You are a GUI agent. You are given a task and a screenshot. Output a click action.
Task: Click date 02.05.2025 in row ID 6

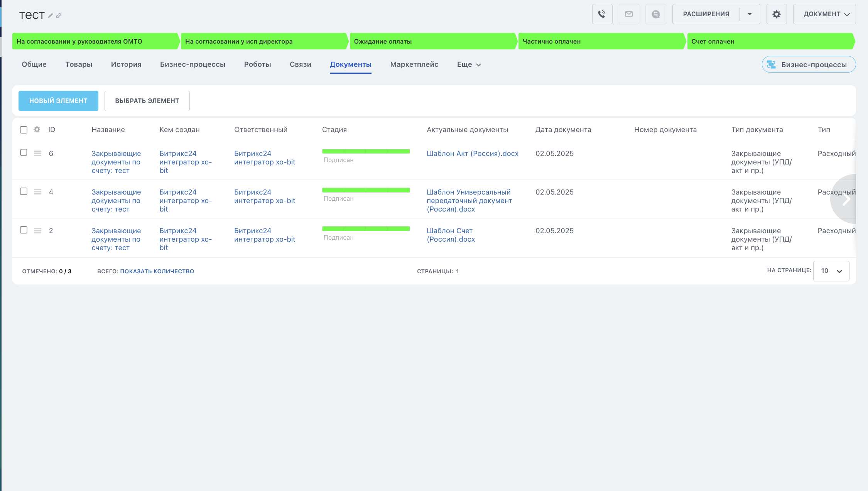coord(554,154)
